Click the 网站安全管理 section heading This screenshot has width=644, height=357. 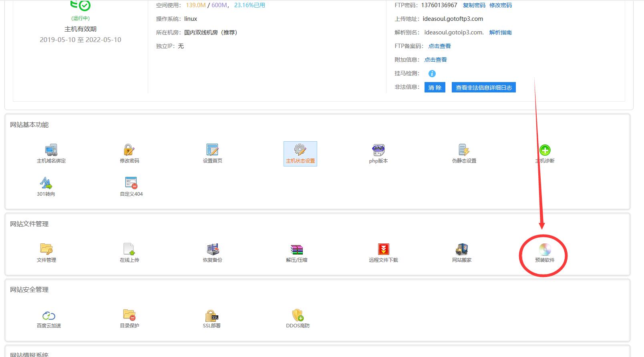click(29, 290)
